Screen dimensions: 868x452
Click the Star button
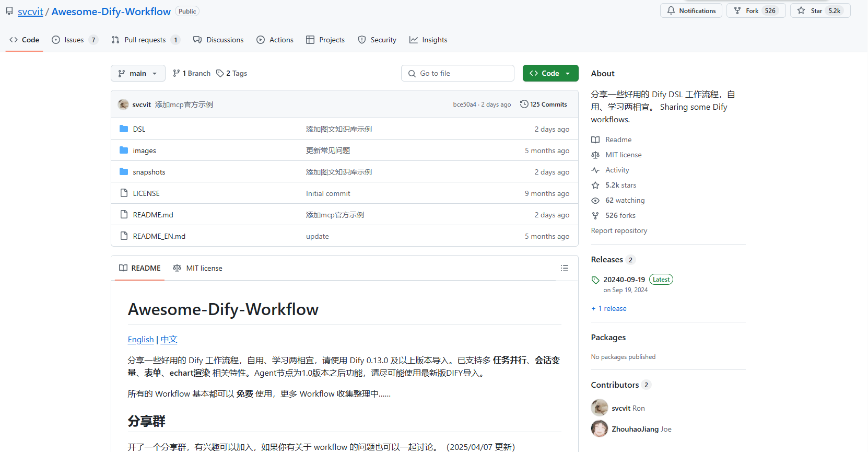pos(820,10)
